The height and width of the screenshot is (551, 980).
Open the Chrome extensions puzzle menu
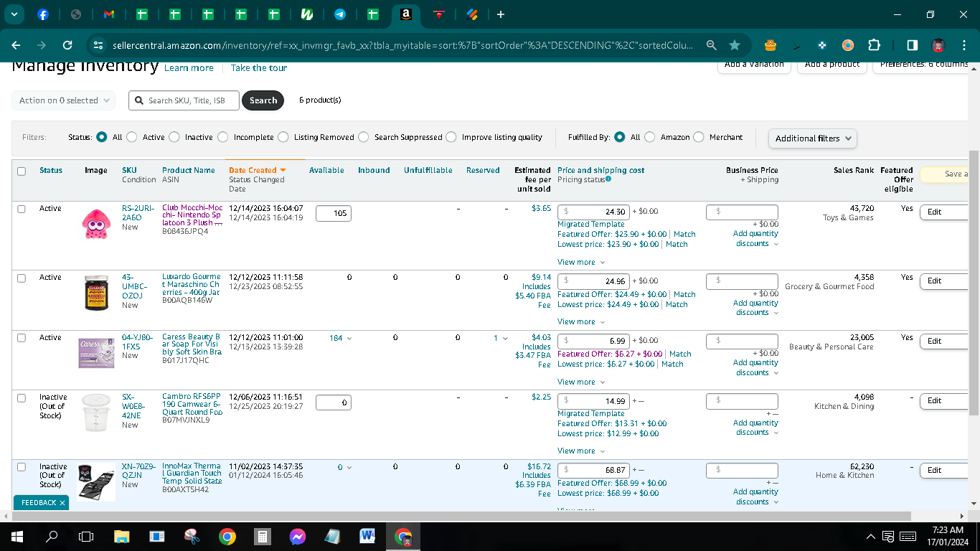(x=874, y=45)
